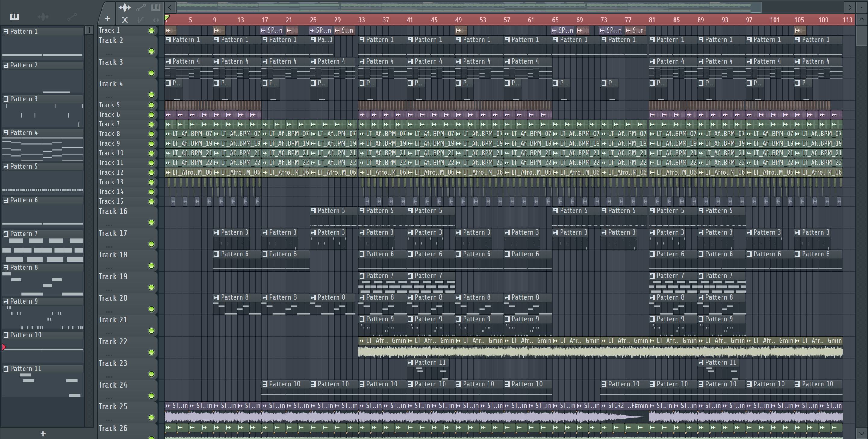Image resolution: width=868 pixels, height=439 pixels.
Task: Select the automation icon above the track list
Action: coord(141,8)
